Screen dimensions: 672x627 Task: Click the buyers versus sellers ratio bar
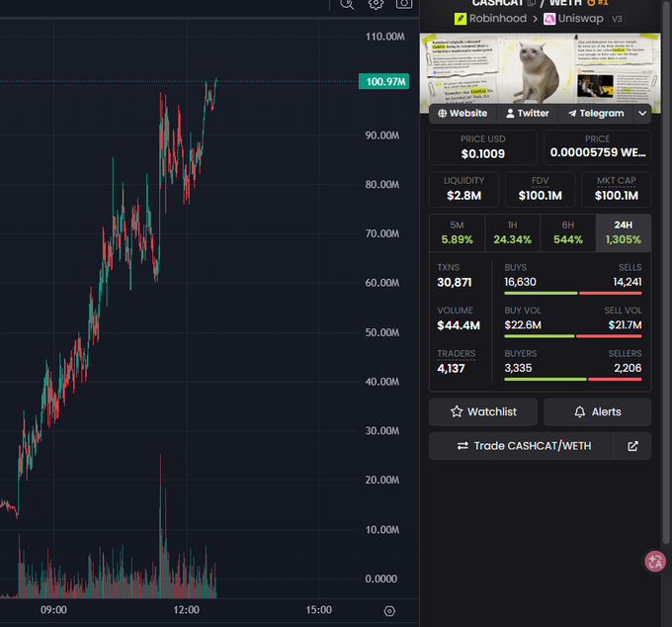tap(573, 380)
